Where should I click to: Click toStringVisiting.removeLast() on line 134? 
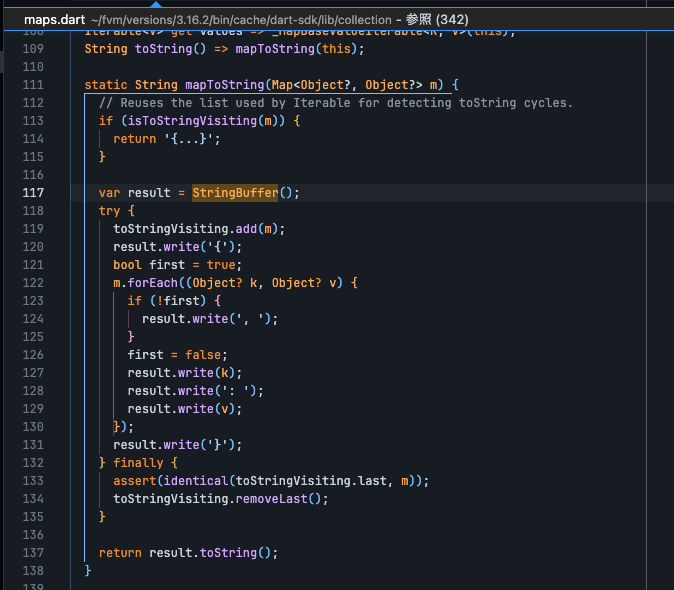point(221,499)
